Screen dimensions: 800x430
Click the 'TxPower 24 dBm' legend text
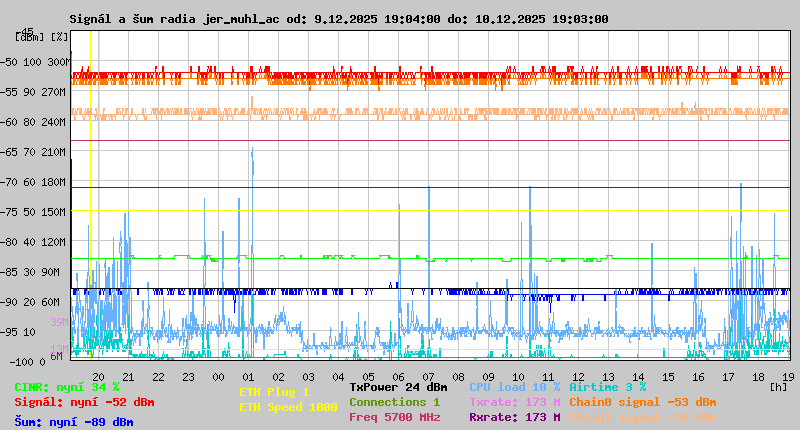(x=398, y=387)
